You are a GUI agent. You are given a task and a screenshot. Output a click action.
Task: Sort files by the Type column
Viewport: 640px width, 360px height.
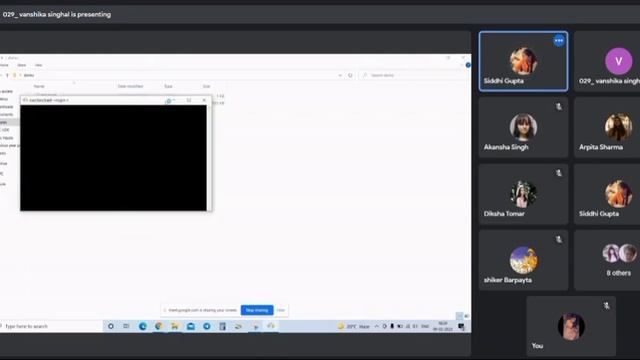pyautogui.click(x=168, y=86)
